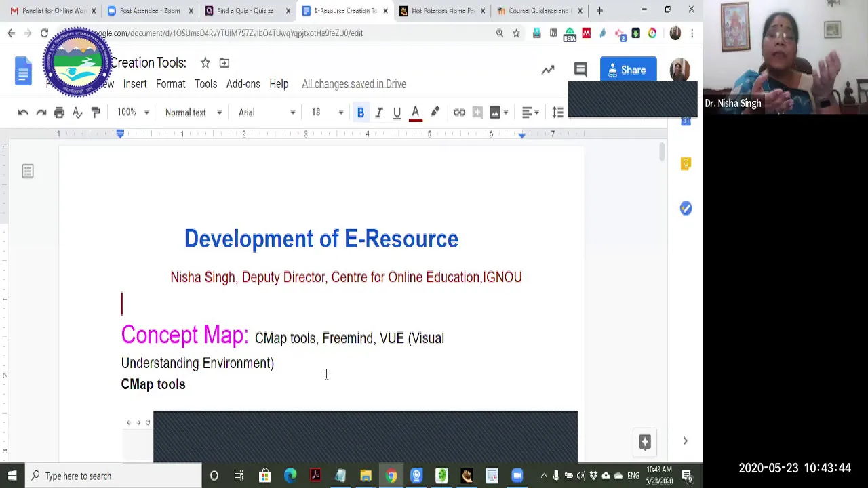Show the document outline icon

click(x=28, y=171)
